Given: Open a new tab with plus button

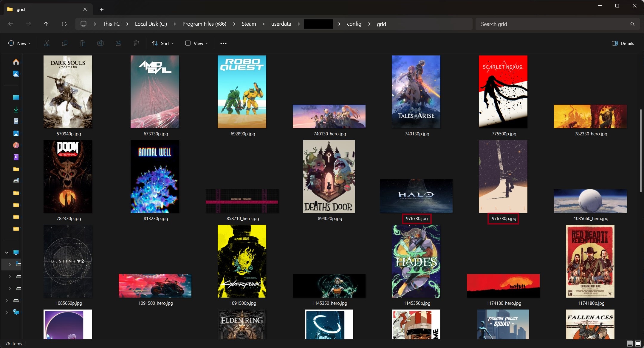Looking at the screenshot, I should tap(102, 10).
